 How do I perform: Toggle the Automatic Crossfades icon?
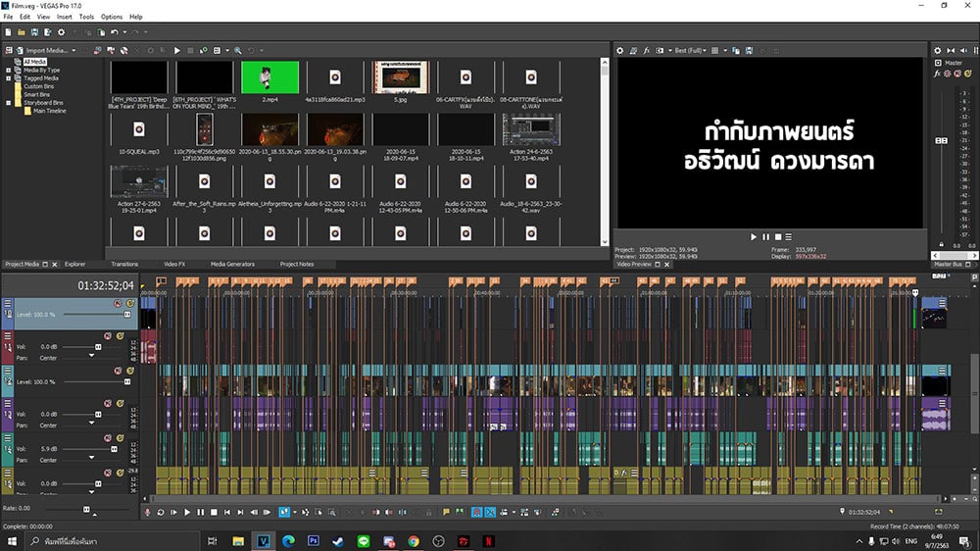click(490, 512)
